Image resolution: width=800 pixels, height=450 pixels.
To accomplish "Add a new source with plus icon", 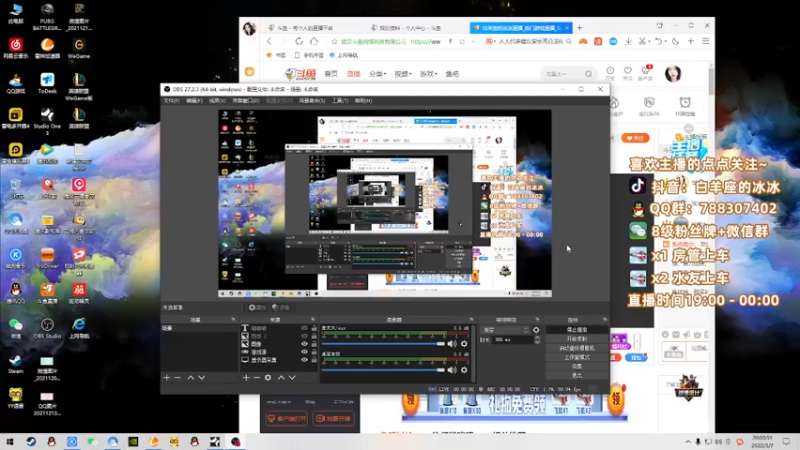I will 246,378.
